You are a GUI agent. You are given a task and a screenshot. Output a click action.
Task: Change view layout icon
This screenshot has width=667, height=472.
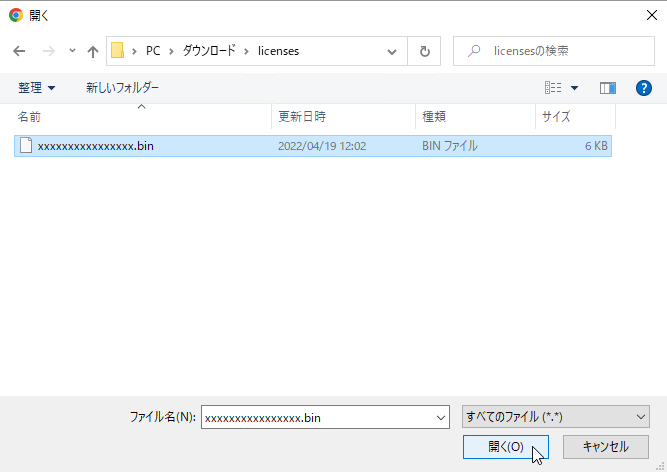point(553,88)
